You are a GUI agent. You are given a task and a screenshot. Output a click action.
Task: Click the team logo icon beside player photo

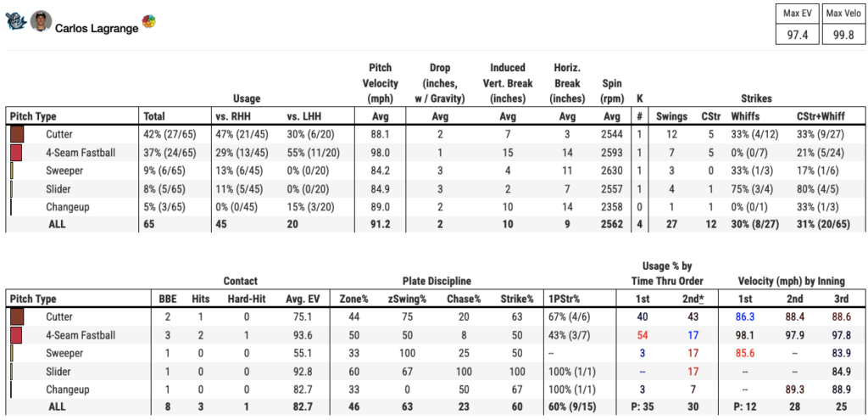click(15, 22)
